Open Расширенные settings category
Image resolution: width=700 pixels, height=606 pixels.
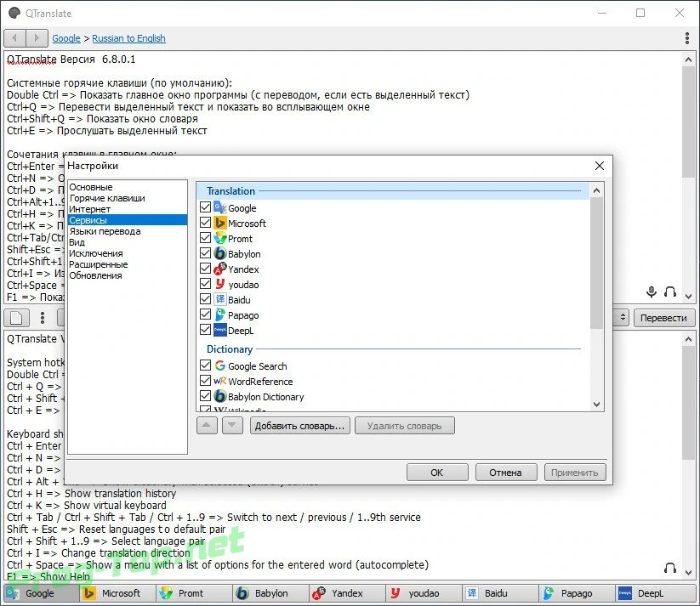[128, 264]
